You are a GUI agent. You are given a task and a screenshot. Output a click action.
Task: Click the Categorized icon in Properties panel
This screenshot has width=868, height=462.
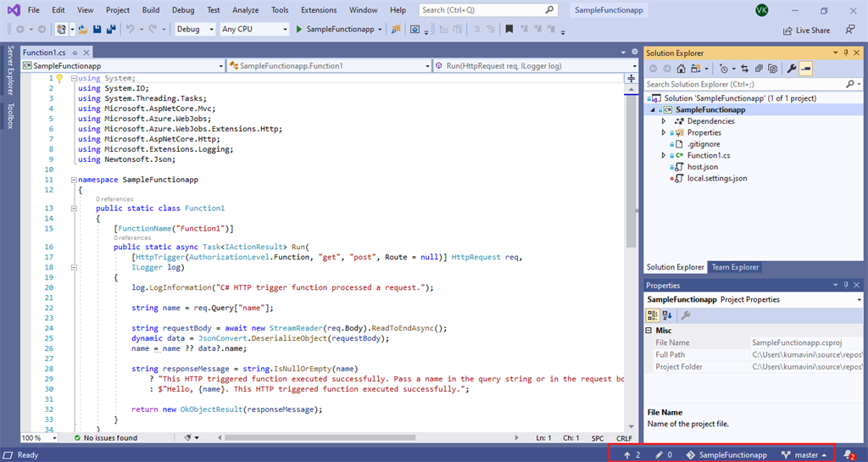click(653, 315)
